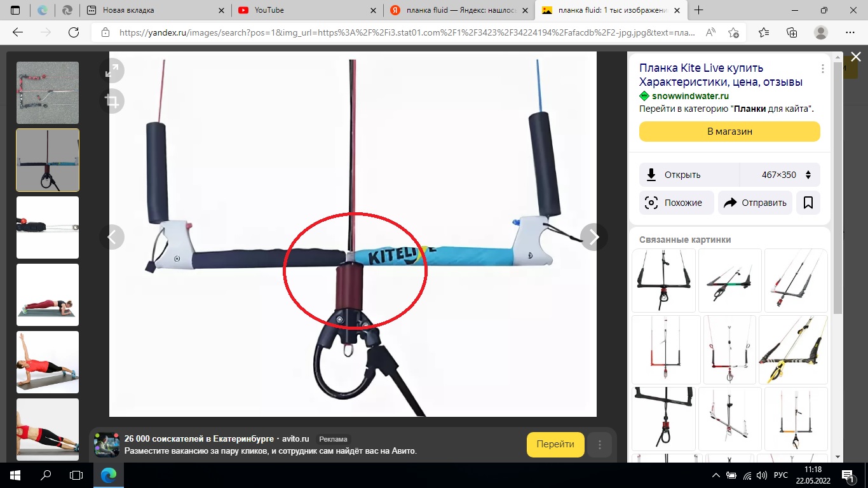
Task: Click the РУС language indicator
Action: tap(781, 475)
